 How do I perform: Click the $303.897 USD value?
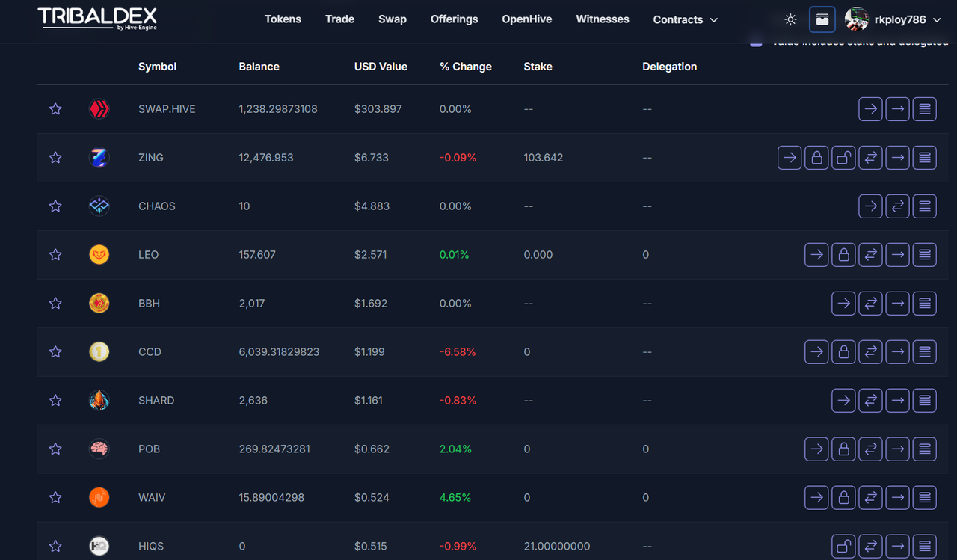point(378,109)
